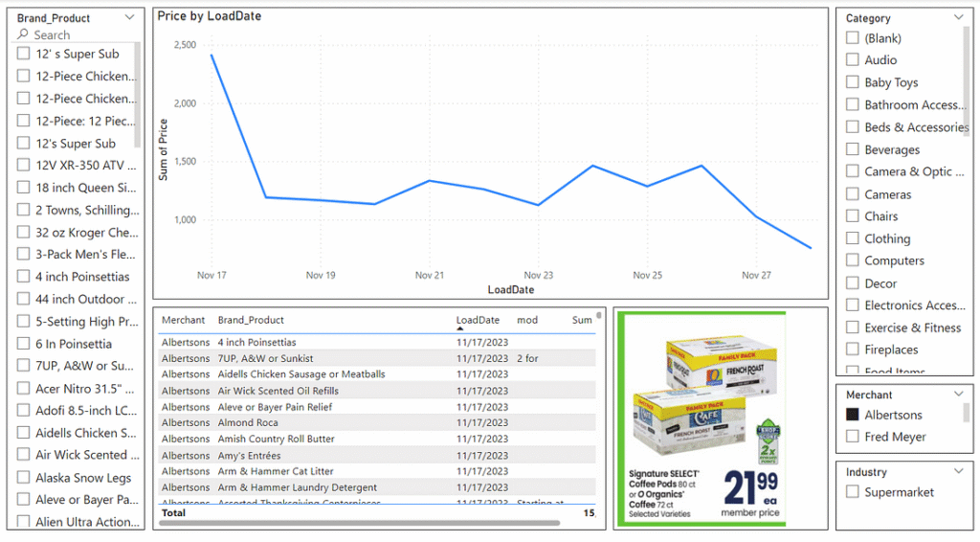The image size is (980, 542).
Task: Click the Nov 21 axis label
Action: point(430,275)
